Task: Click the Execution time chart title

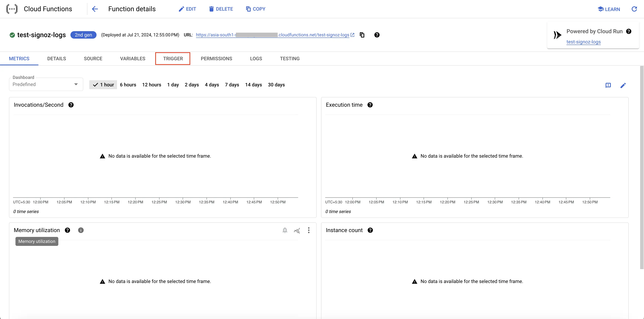Action: [344, 105]
